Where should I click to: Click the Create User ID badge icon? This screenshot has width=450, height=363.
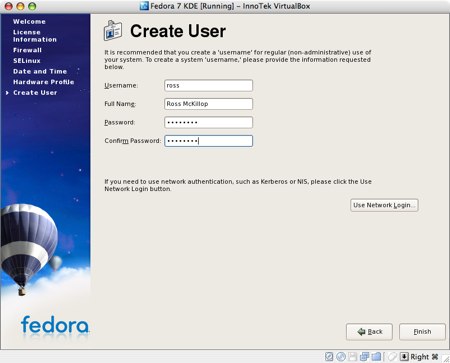coord(113,31)
